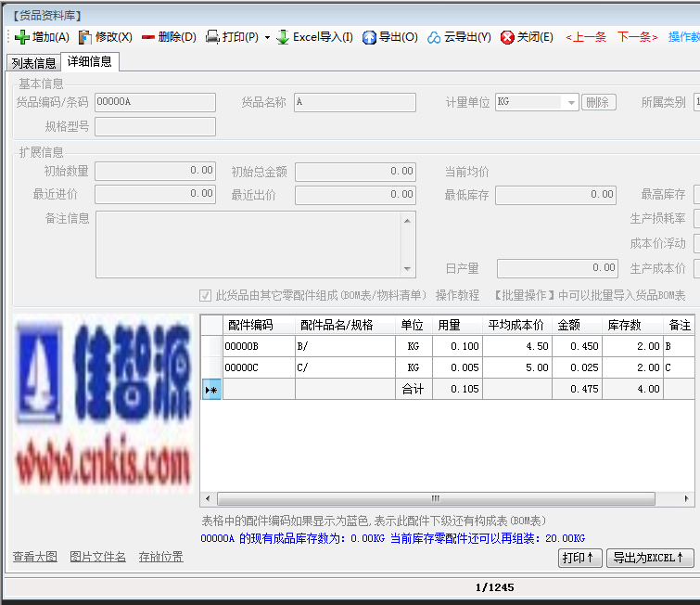Click the unit Delete (删除) button beside KG
This screenshot has height=605, width=700.
(599, 102)
